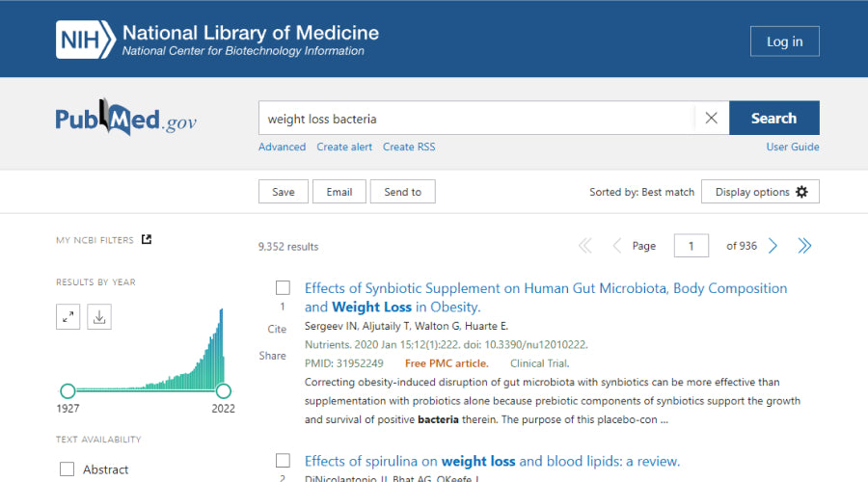Clear the search box with the X icon
868x482 pixels.
711,119
